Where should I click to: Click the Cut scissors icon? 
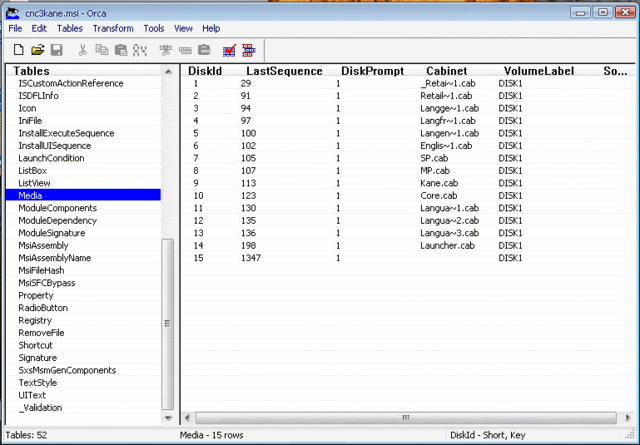[82, 50]
